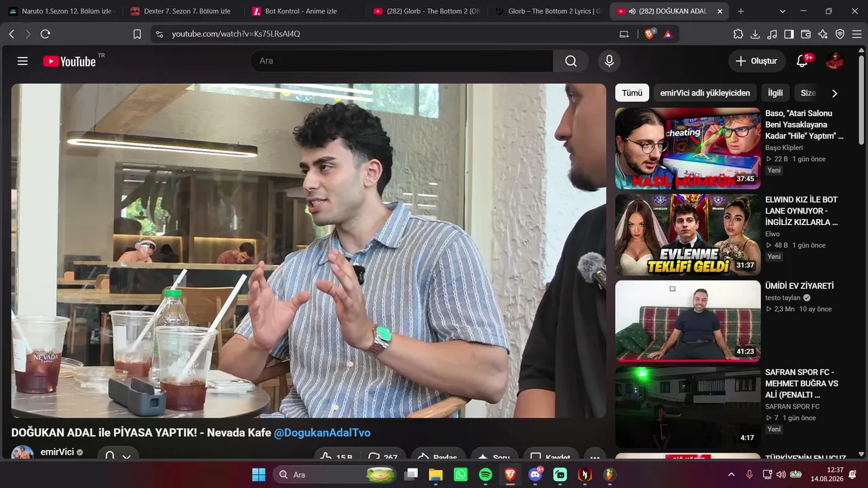Open the music note playlist icon

(x=772, y=34)
